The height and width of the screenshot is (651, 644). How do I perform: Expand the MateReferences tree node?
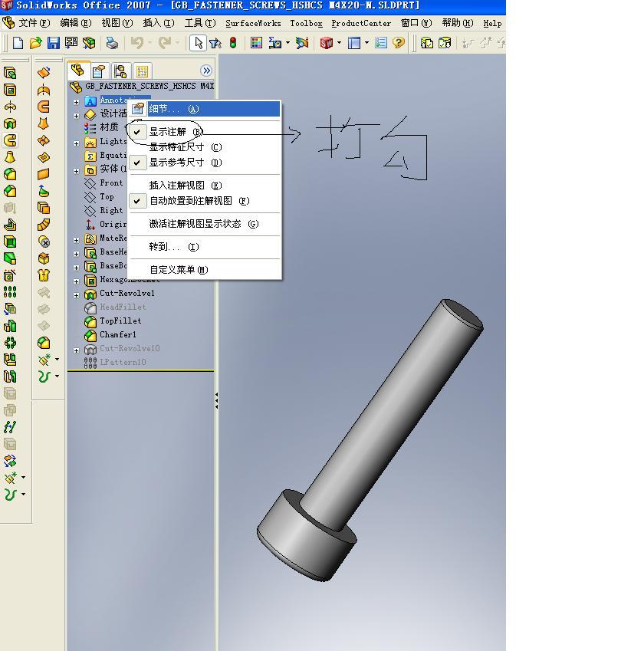[x=77, y=240]
